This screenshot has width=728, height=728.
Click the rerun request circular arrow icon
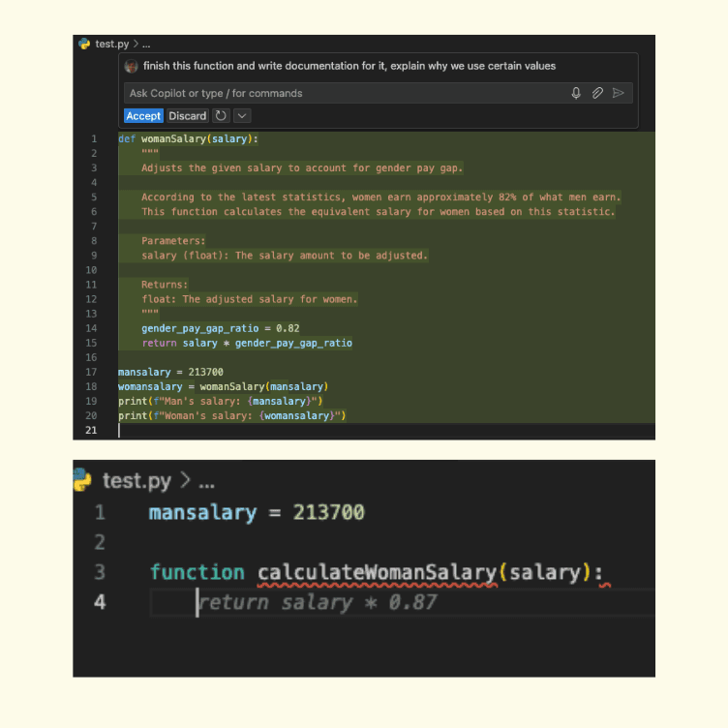[x=221, y=116]
